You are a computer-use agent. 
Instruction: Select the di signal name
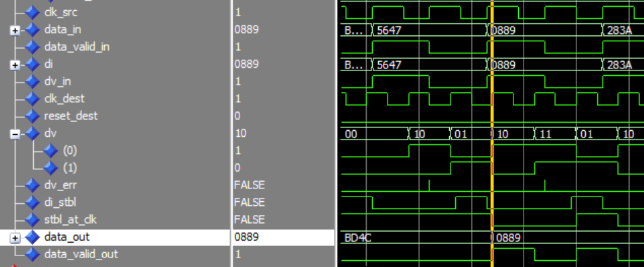tap(49, 64)
